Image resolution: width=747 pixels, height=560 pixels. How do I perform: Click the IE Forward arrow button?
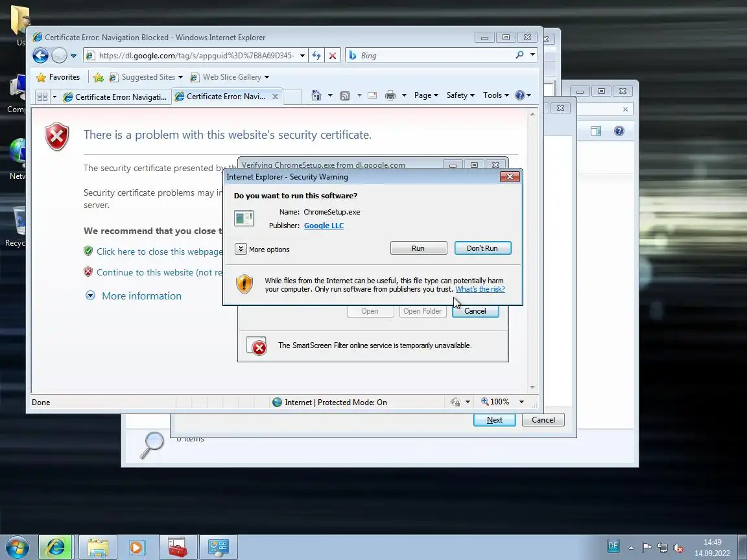click(59, 56)
